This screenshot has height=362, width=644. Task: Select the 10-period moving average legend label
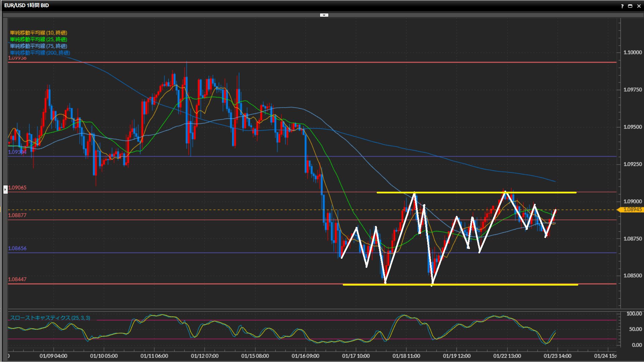(x=39, y=33)
